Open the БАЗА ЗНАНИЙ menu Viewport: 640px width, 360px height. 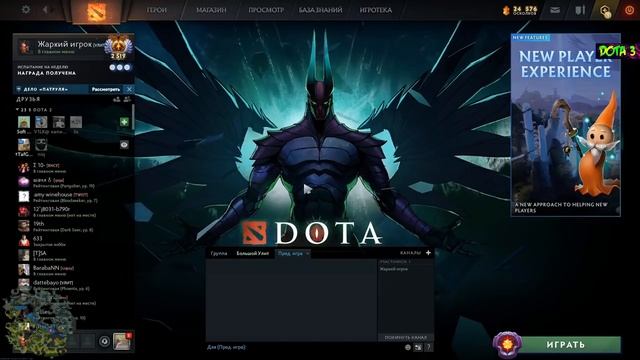[x=320, y=10]
